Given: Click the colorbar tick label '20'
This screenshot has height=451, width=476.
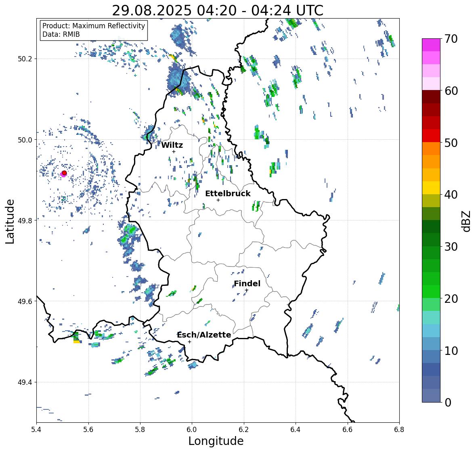Looking at the screenshot, I should coord(451,298).
